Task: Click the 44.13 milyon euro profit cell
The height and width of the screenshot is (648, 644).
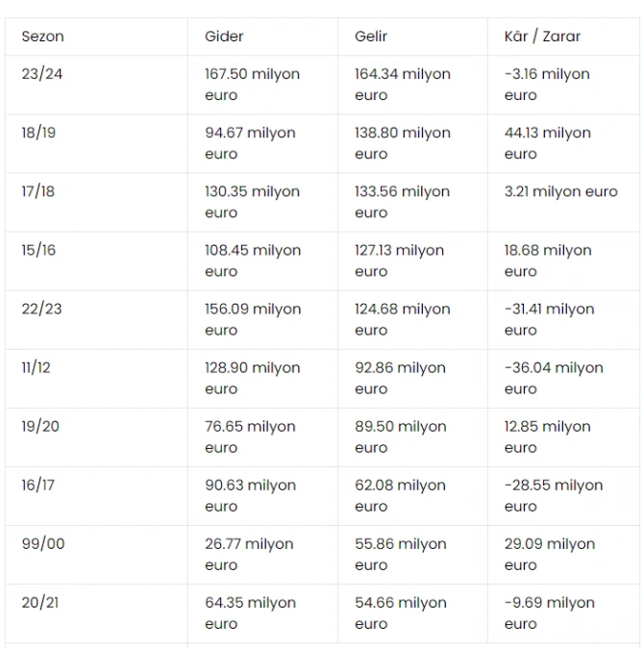Action: (563, 143)
